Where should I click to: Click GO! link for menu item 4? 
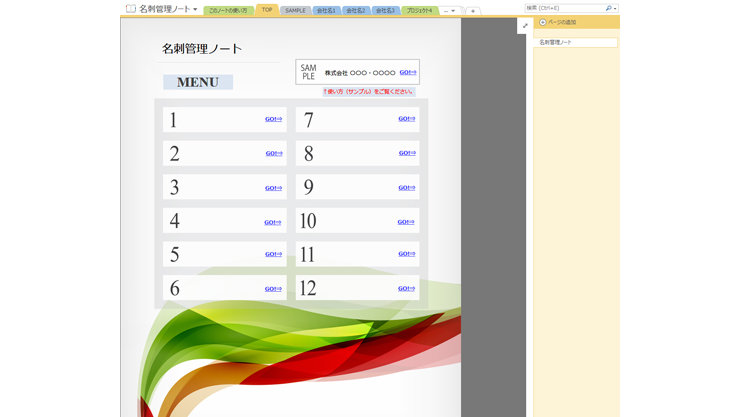[272, 222]
